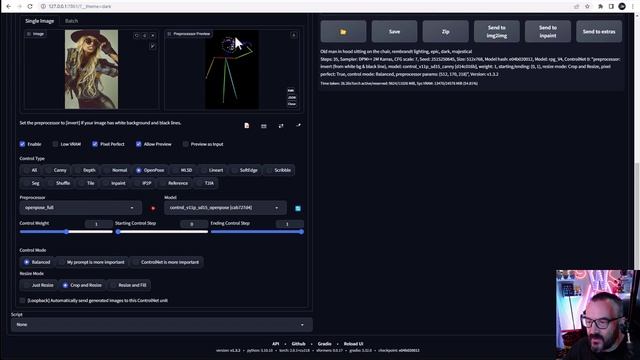Click Send to img2img button
The image size is (640, 360).
click(497, 31)
